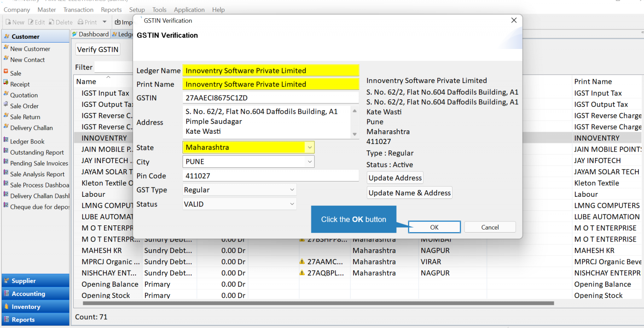This screenshot has height=328, width=644.
Task: Switch to the Supplier sidebar section
Action: click(35, 281)
